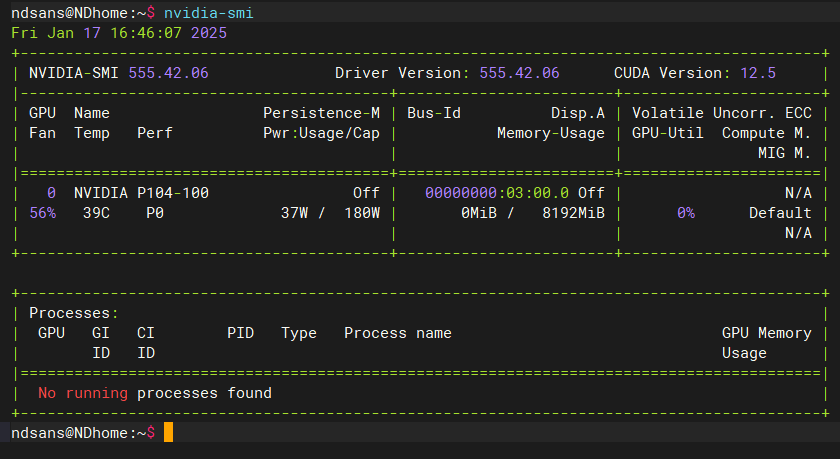Screen dimensions: 840x459
Task: Click the CUDA Version 12.5 value
Action: tap(758, 73)
